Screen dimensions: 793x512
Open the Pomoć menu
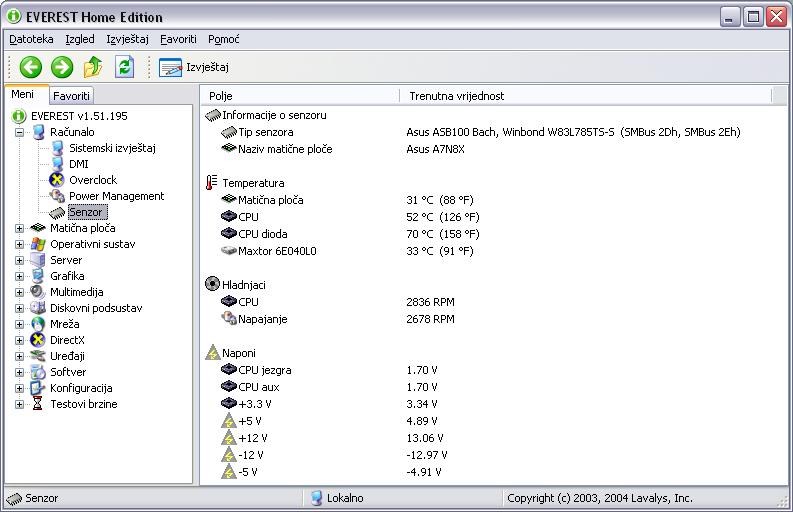(224, 39)
